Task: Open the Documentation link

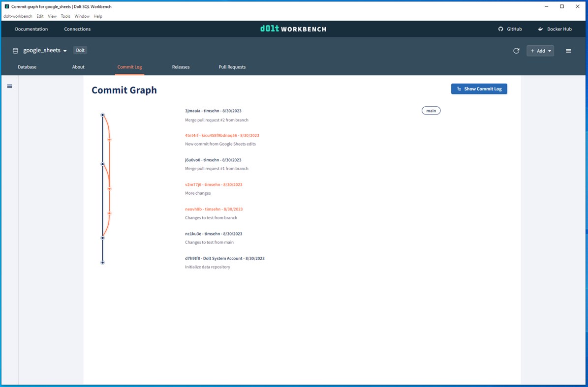Action: click(x=31, y=29)
